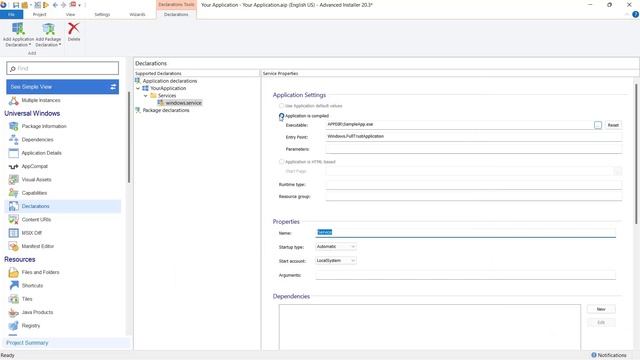Image resolution: width=640 pixels, height=360 pixels.
Task: Open Add Package Declaration dropdown arrow
Action: coord(60,45)
